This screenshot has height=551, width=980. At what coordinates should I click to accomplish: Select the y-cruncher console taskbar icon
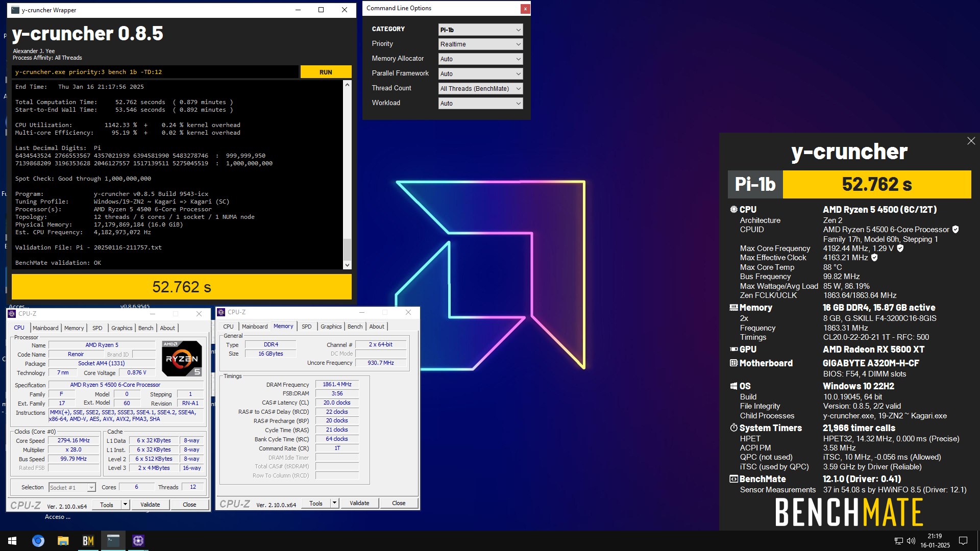(x=113, y=541)
